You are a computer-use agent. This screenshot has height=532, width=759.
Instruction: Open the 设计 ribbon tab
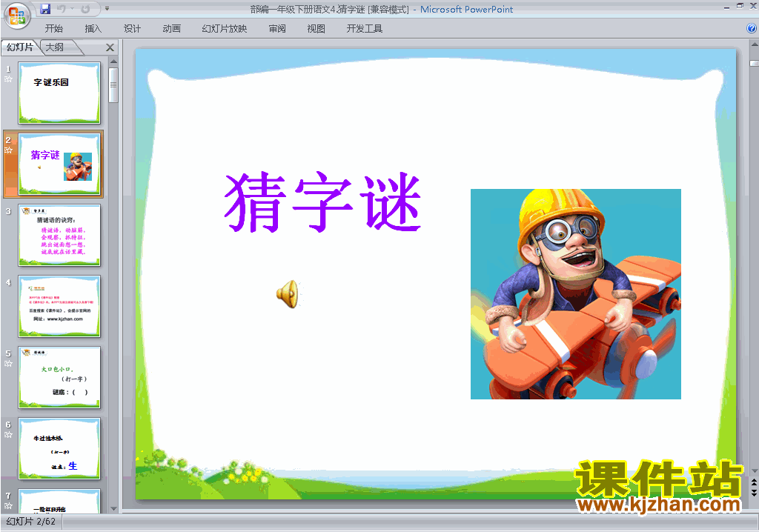click(x=132, y=29)
